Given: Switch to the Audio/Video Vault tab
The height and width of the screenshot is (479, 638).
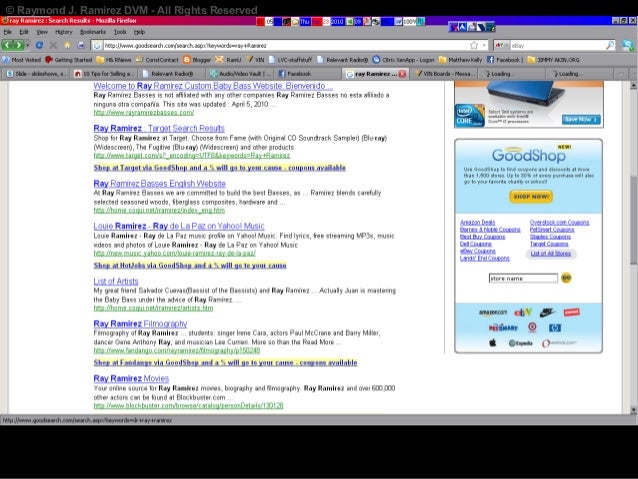Looking at the screenshot, I should (240, 74).
